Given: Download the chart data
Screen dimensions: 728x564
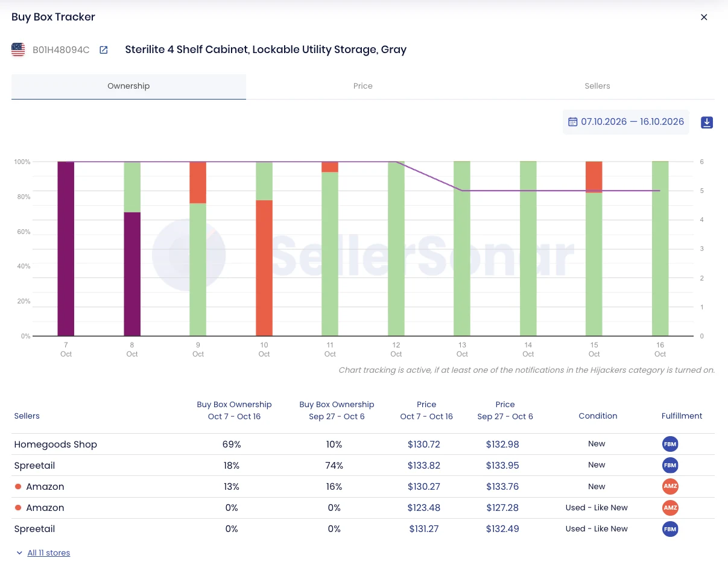Looking at the screenshot, I should [x=707, y=122].
